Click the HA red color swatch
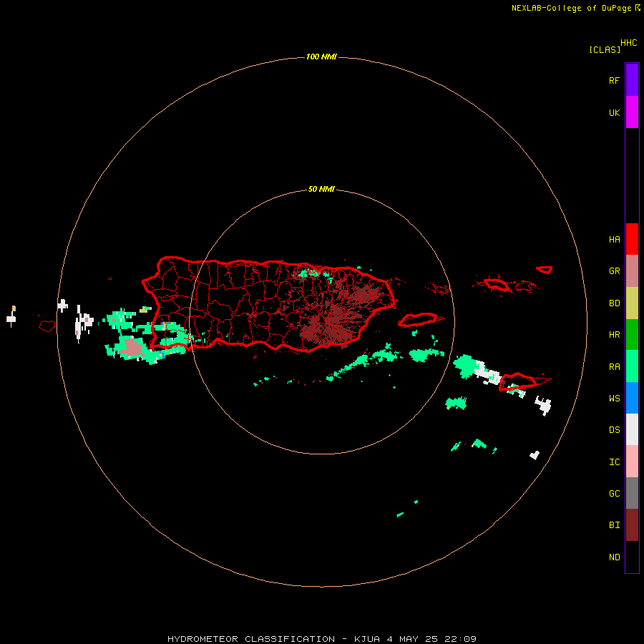The width and height of the screenshot is (644, 644). (632, 239)
